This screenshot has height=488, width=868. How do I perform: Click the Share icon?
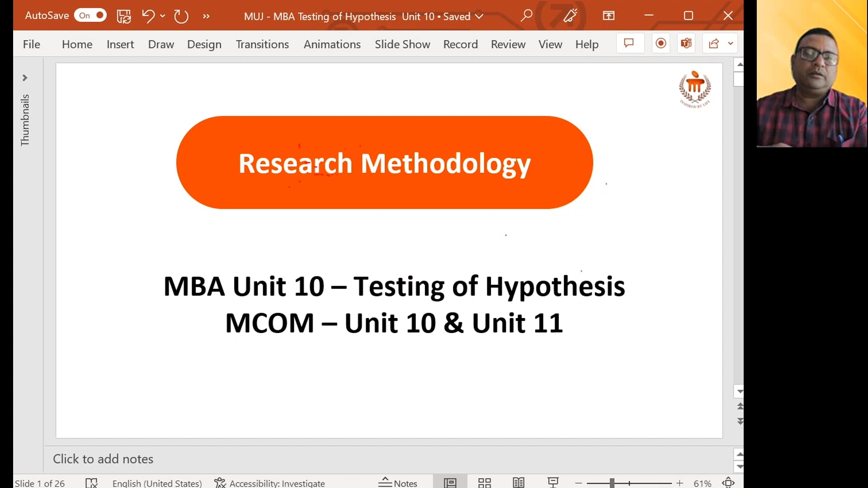click(714, 43)
